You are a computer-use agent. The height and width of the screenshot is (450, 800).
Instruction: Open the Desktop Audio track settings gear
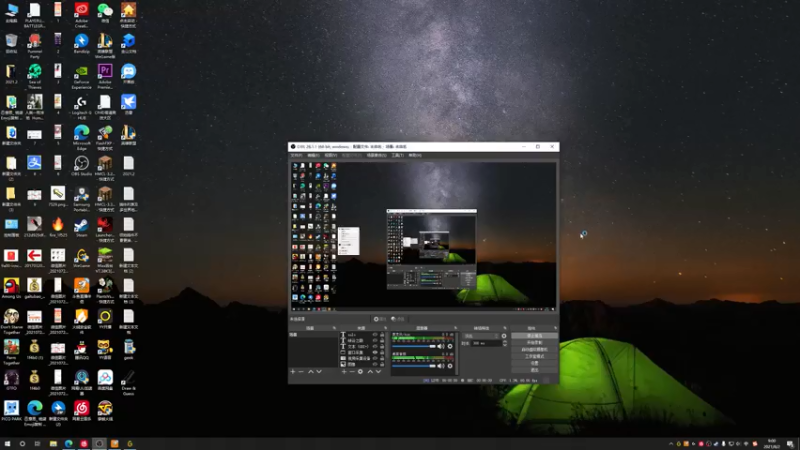point(450,366)
